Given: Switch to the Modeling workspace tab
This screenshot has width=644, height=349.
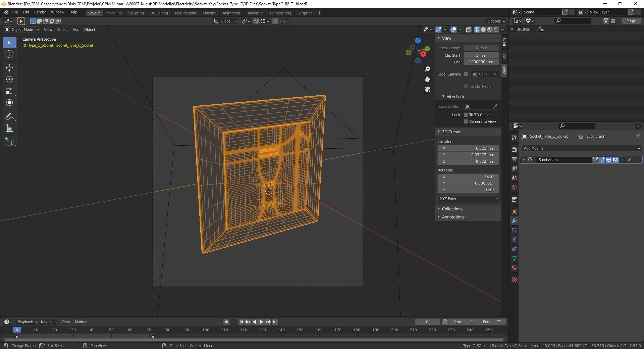Looking at the screenshot, I should tap(114, 13).
